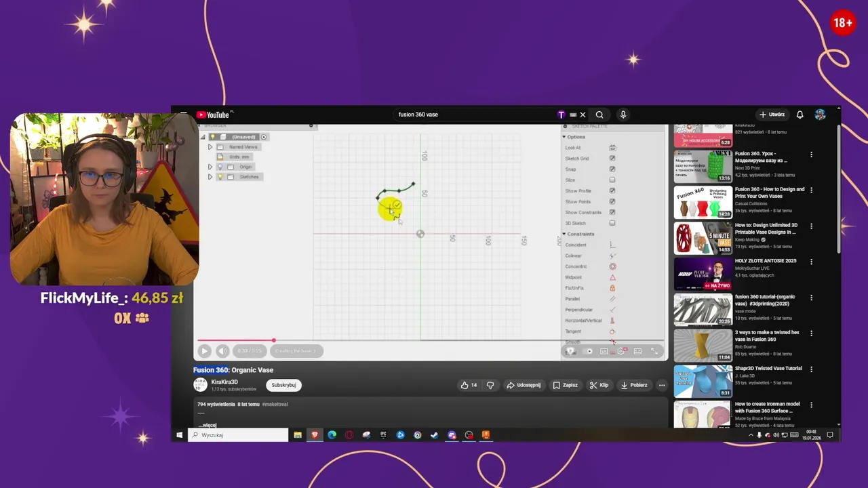Select the Fix/UnFix lock icon
The image size is (868, 488).
[x=612, y=288]
